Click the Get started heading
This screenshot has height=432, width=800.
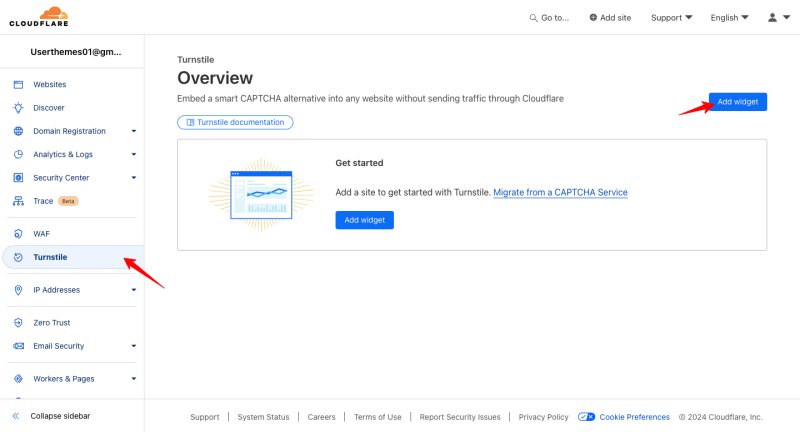[x=359, y=163]
